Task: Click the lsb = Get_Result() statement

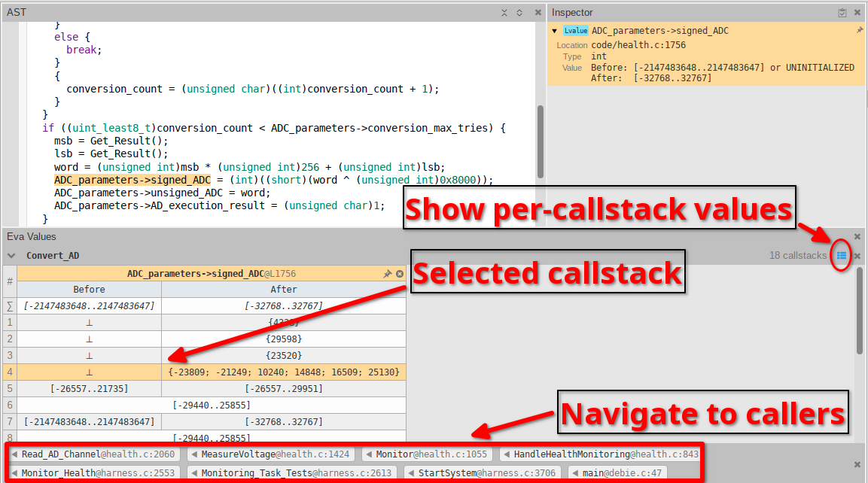Action: tap(111, 153)
